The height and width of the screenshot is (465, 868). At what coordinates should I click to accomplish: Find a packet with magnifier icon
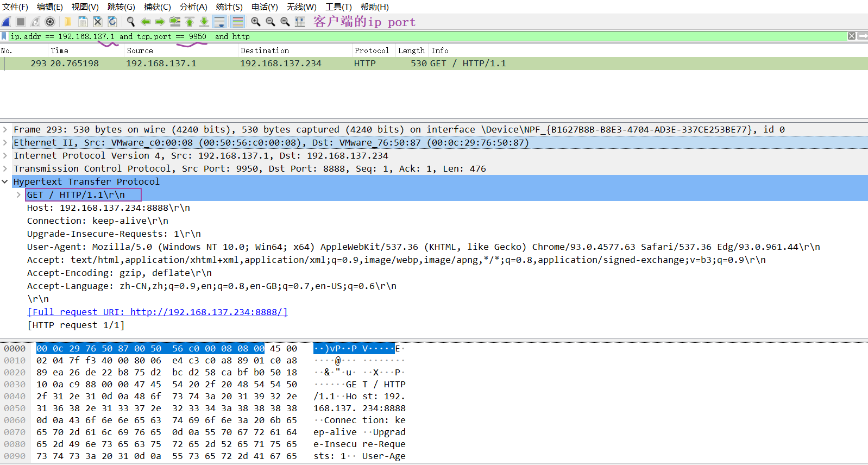tap(130, 22)
